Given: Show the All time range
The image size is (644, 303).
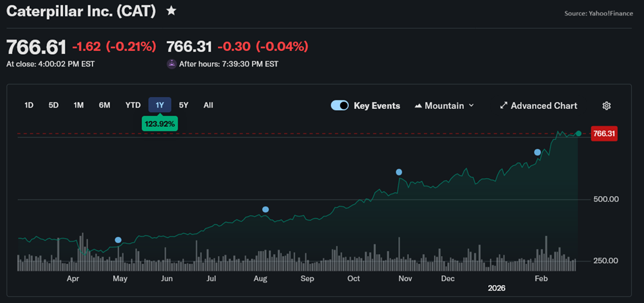Looking at the screenshot, I should pos(208,105).
